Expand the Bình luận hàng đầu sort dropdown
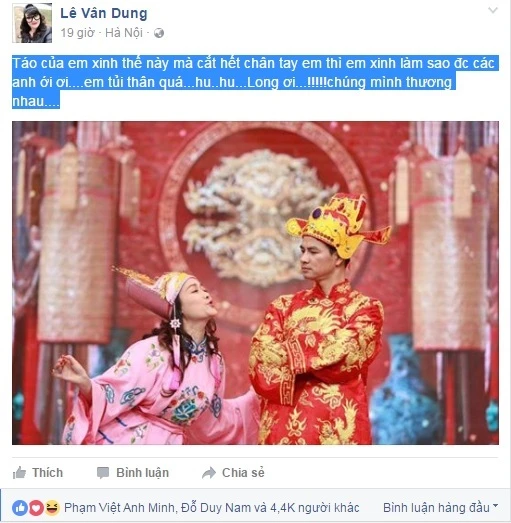 tap(440, 508)
